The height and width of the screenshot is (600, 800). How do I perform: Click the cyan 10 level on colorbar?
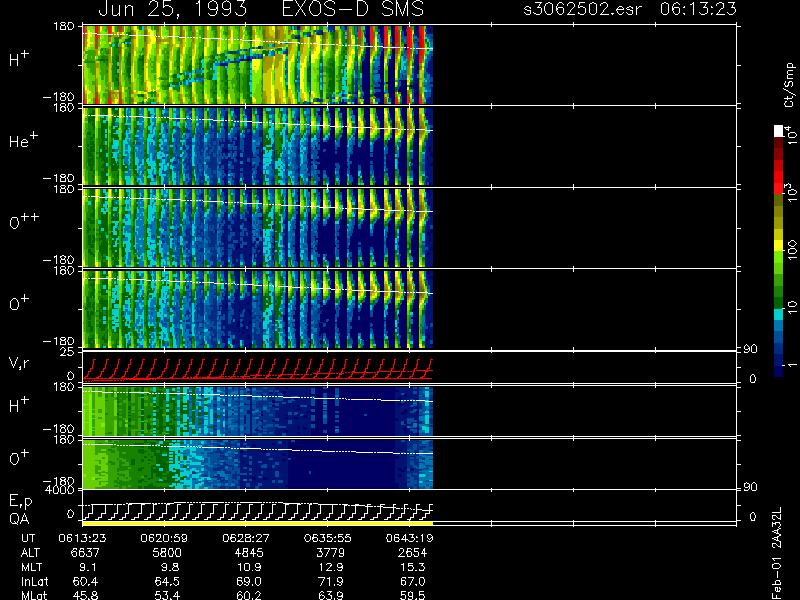pos(779,314)
